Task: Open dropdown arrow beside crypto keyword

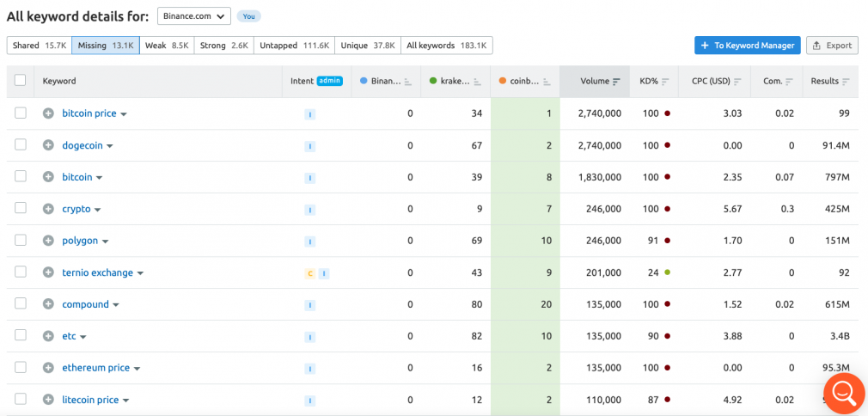Action: pyautogui.click(x=97, y=210)
